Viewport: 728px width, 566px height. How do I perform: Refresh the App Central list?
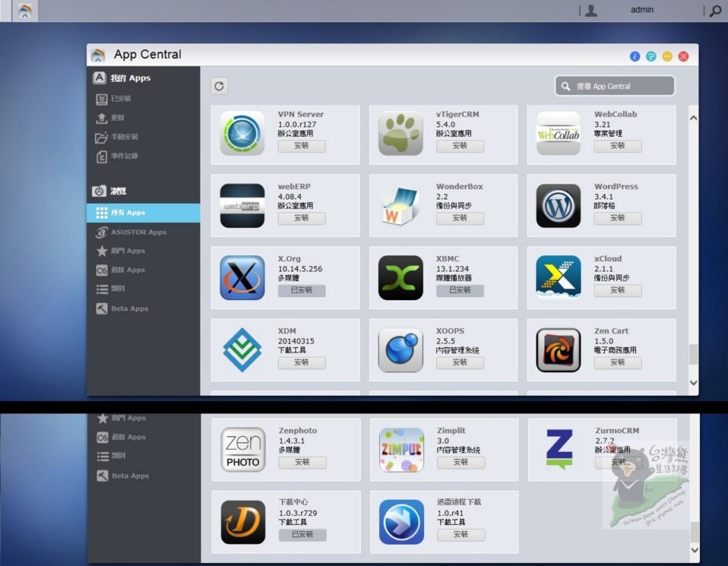(219, 85)
